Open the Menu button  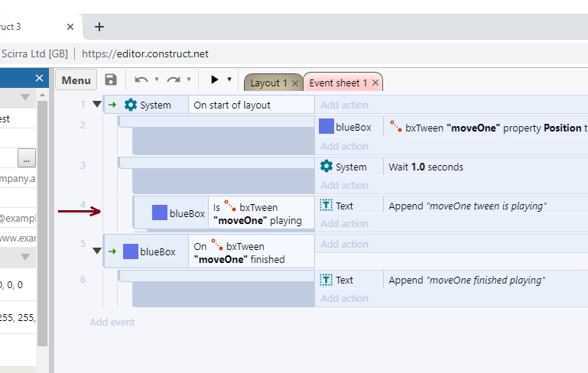point(76,79)
